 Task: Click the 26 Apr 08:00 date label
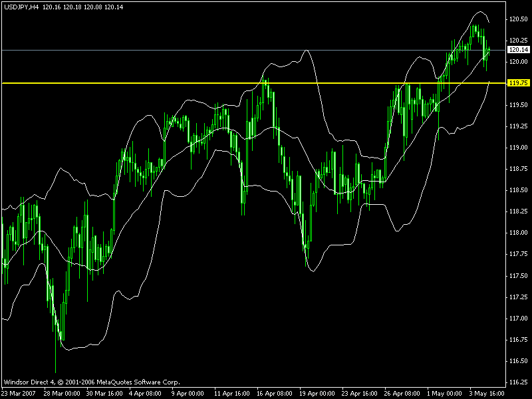click(x=402, y=394)
